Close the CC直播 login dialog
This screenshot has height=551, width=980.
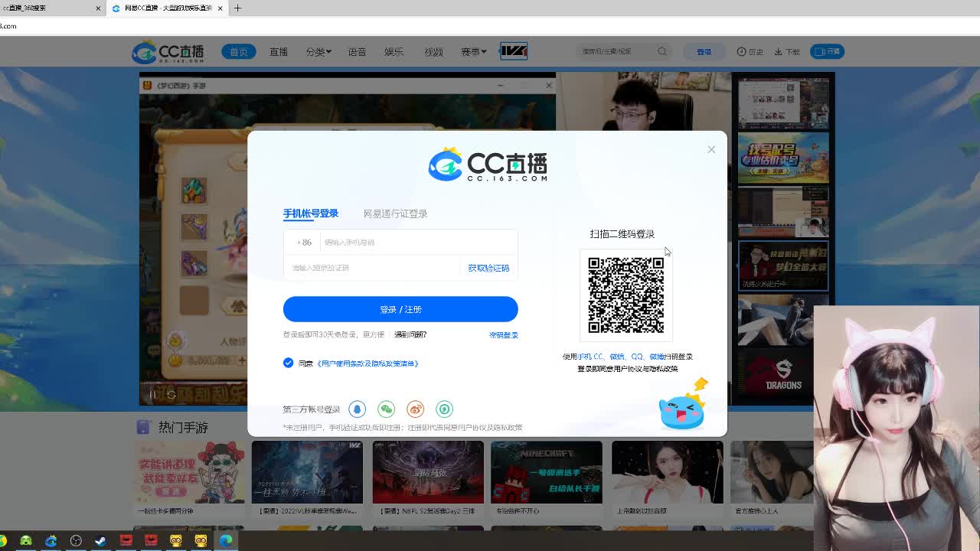click(x=711, y=149)
